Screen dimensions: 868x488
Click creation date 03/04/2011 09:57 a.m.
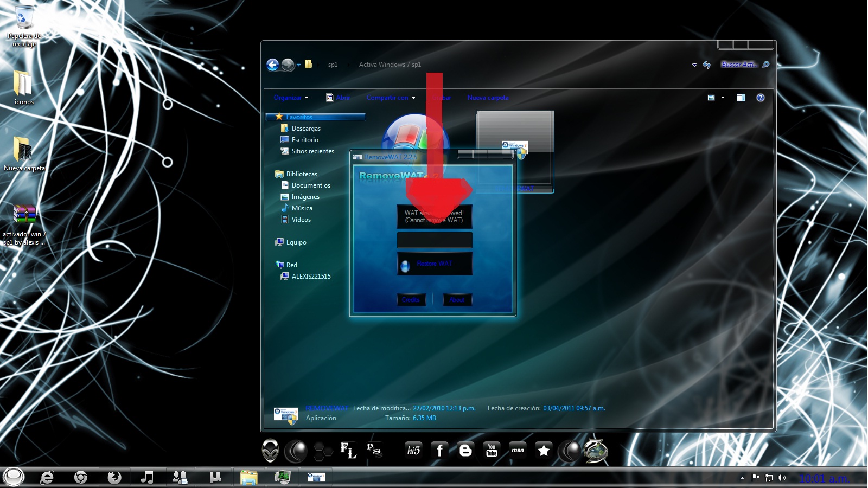point(574,408)
